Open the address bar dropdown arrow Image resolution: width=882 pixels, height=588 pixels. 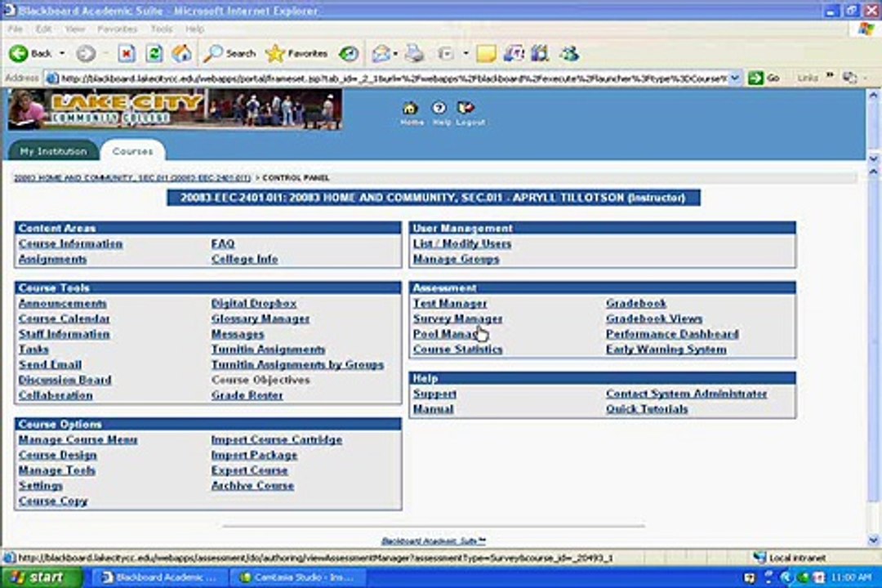point(735,78)
